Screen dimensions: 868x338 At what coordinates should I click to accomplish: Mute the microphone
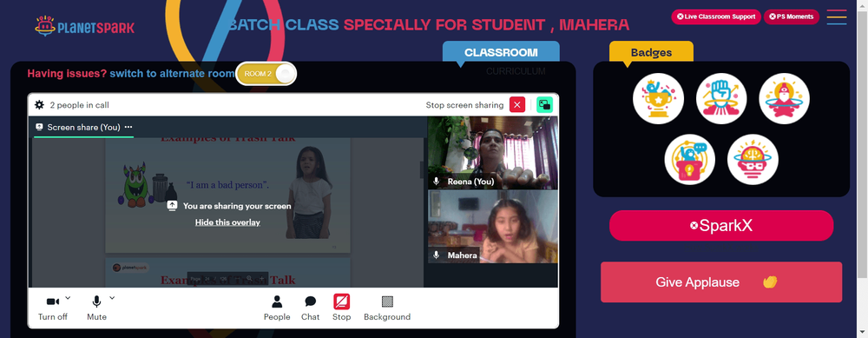point(96,308)
